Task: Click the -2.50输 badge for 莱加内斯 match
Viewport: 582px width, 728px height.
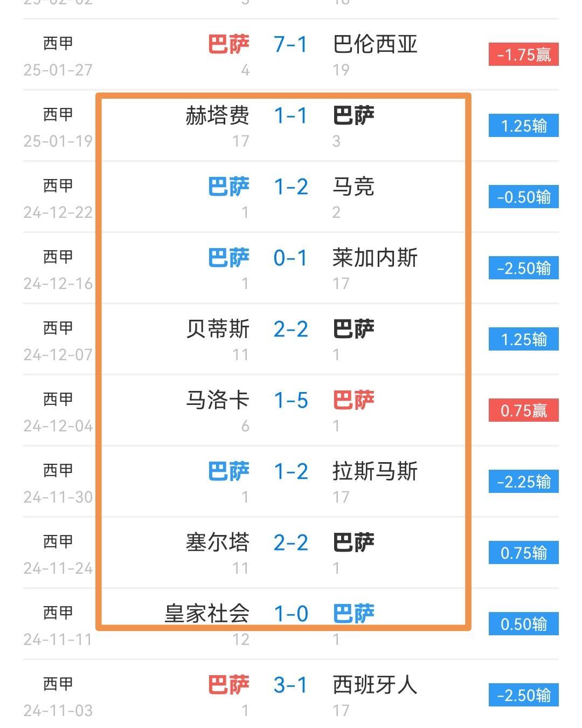Action: point(523,269)
